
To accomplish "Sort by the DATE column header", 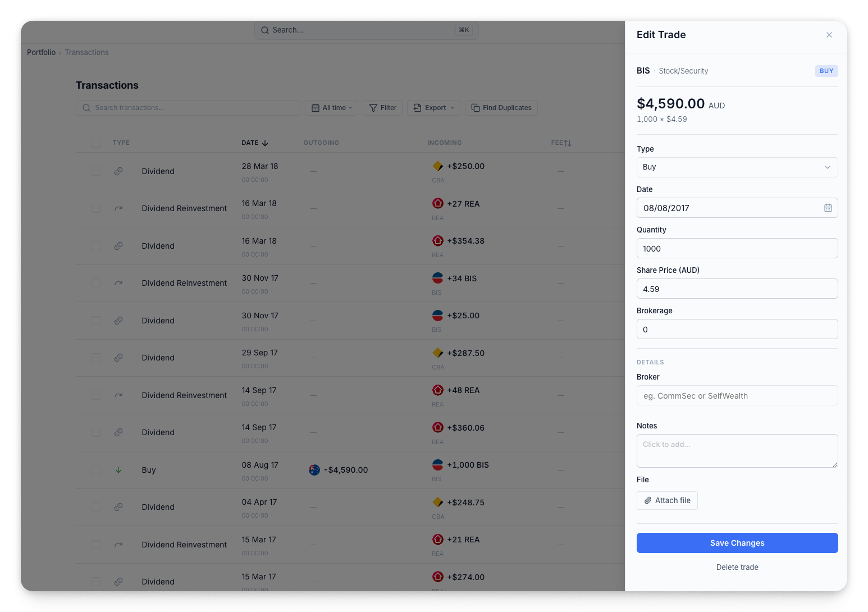I will click(255, 143).
